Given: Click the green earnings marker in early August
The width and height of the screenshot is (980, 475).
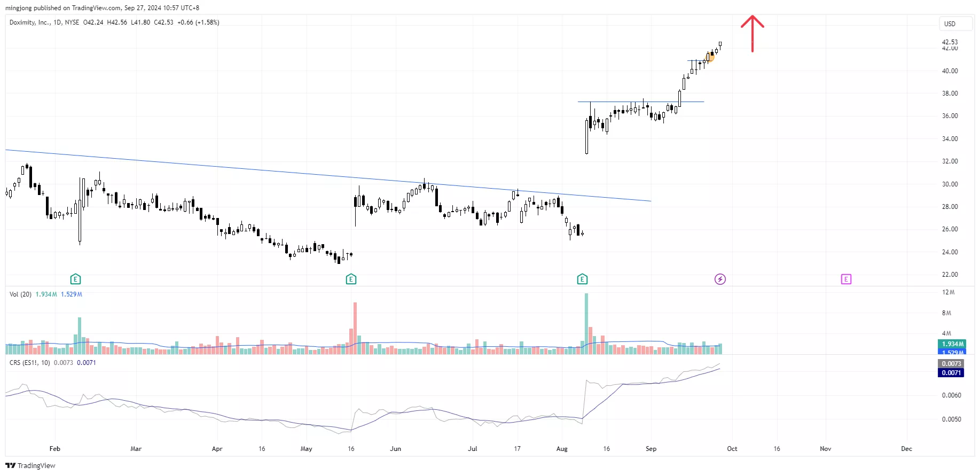Looking at the screenshot, I should tap(582, 279).
